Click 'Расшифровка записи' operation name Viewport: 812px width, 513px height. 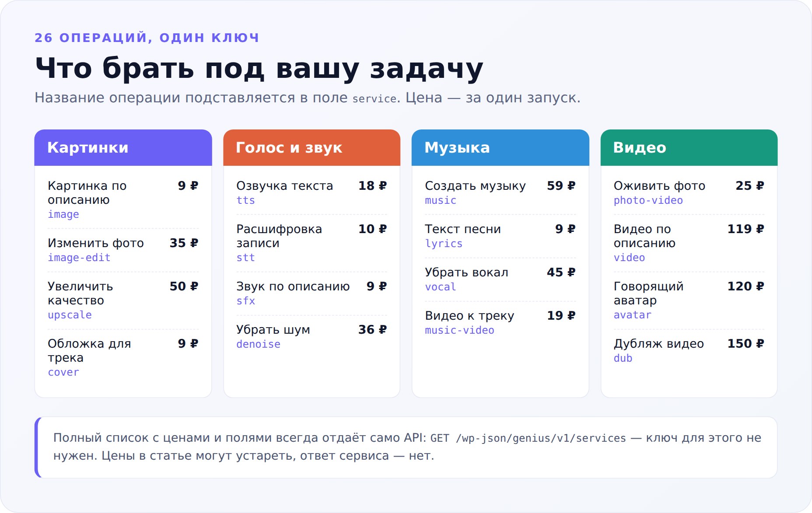[x=279, y=236]
